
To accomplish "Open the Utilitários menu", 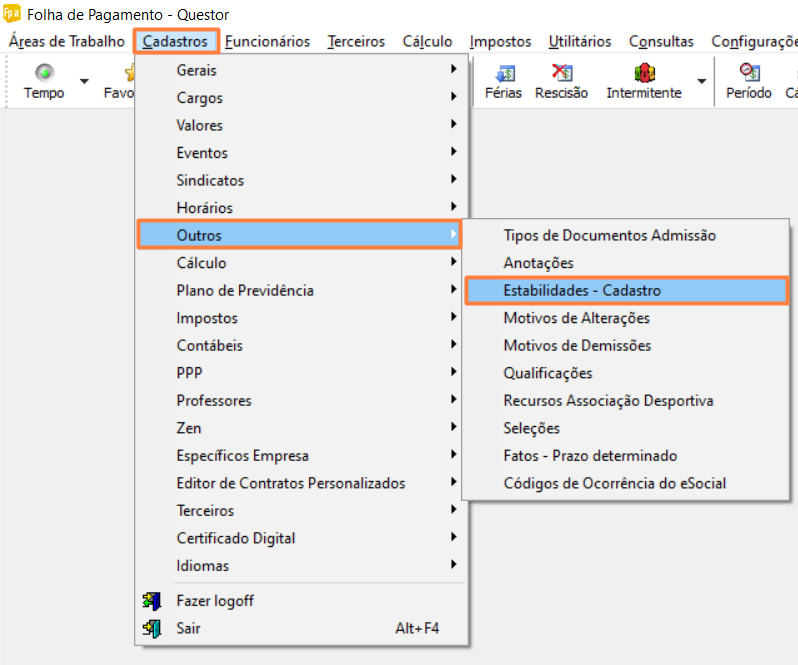I will [x=580, y=42].
